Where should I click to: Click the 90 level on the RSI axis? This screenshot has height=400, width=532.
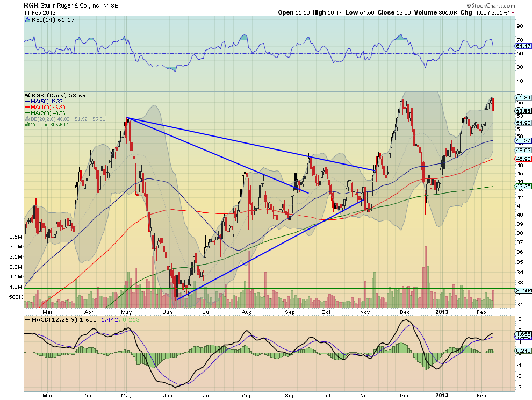coord(520,26)
